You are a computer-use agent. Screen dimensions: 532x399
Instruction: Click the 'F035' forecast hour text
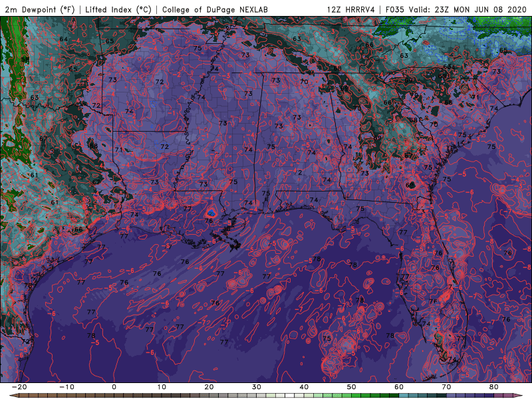pyautogui.click(x=394, y=9)
